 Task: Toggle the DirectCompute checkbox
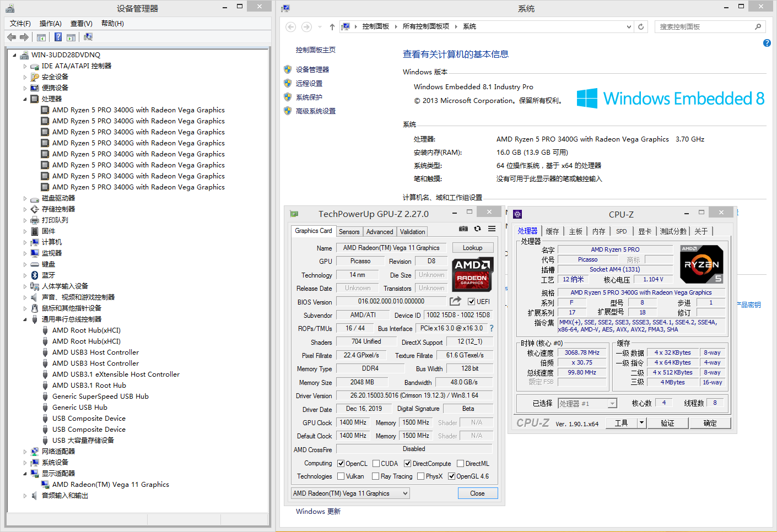pyautogui.click(x=407, y=463)
